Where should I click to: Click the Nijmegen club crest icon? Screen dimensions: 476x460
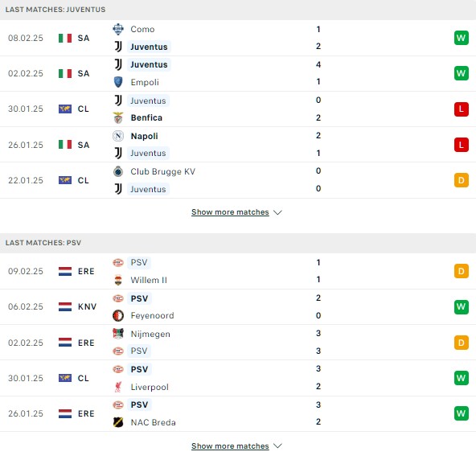(x=118, y=334)
